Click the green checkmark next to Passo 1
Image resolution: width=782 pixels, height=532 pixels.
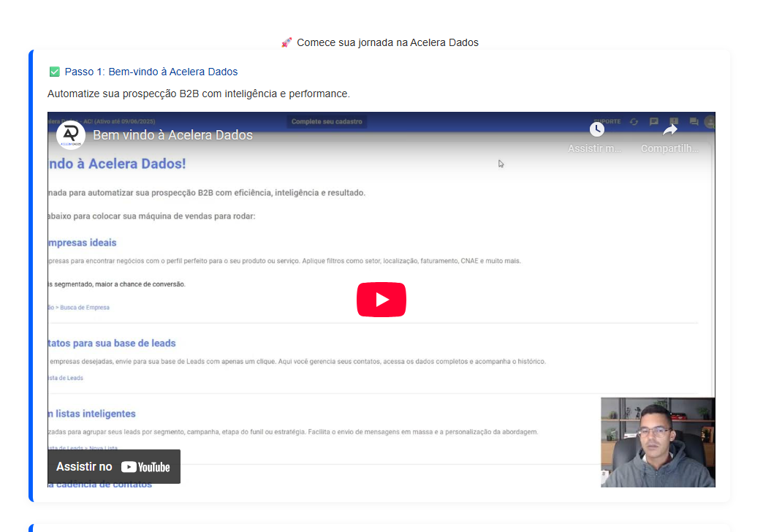pos(54,72)
